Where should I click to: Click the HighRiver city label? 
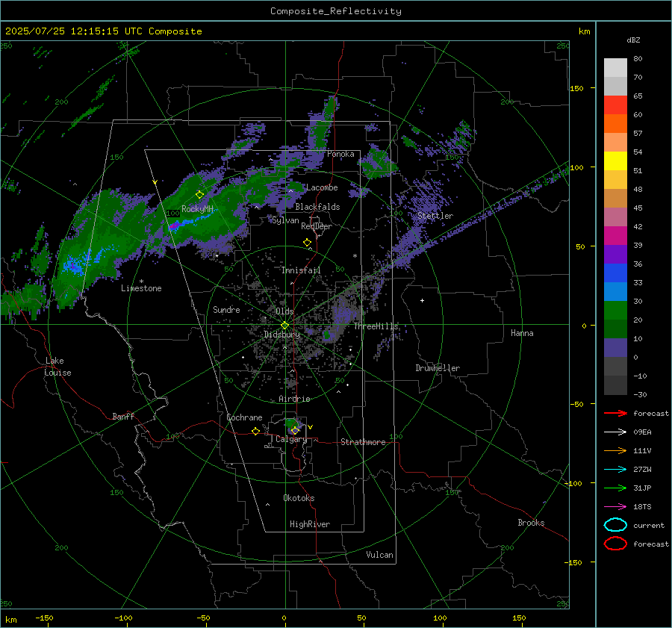coord(310,524)
